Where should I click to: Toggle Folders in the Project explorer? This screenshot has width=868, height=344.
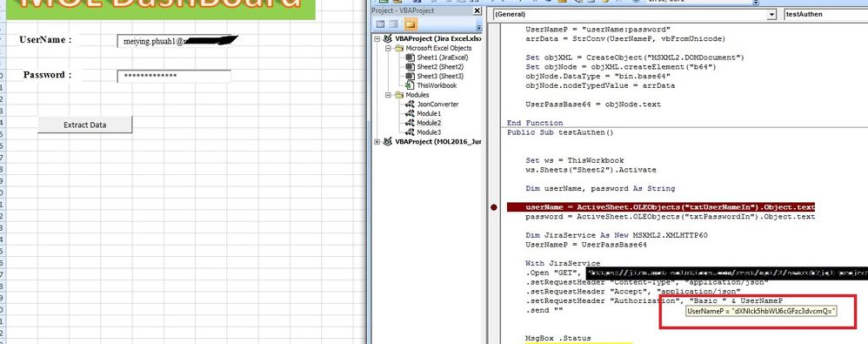point(411,24)
